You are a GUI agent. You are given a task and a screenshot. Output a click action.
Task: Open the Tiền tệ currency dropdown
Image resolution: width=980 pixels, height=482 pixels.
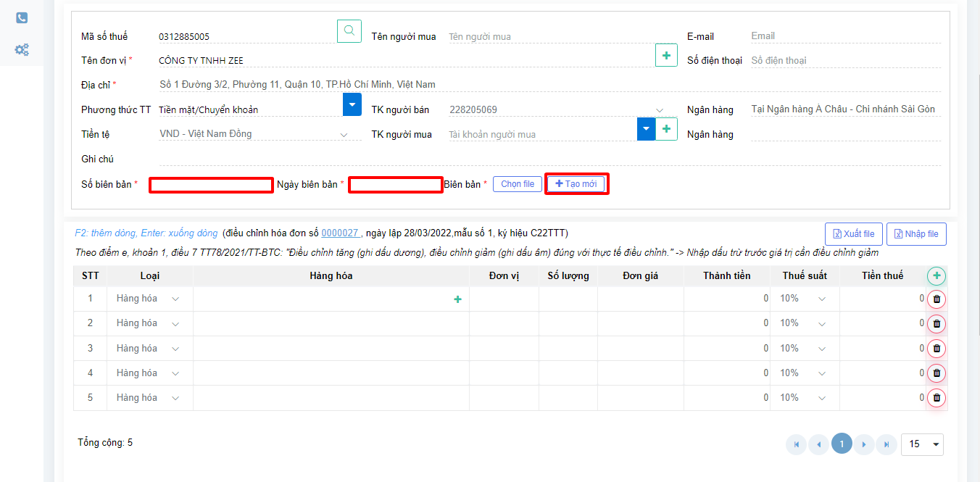[x=344, y=134]
